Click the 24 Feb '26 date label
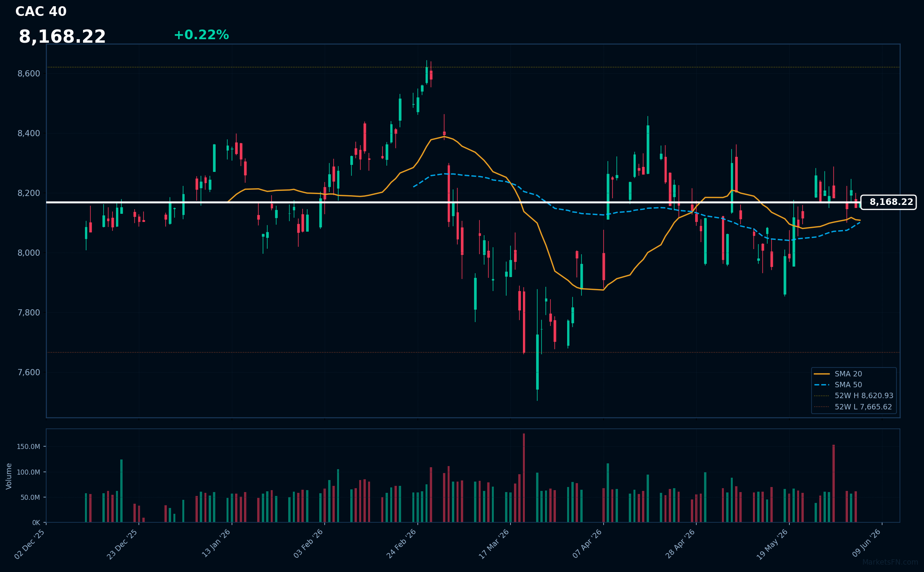Screen dimensions: 924x572 pos(401,544)
